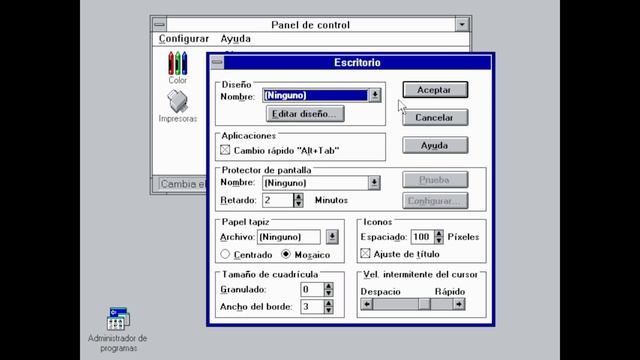This screenshot has height=360, width=640.
Task: Expand the Papel tapiz Archivo dropdown arrow
Action: coord(332,237)
